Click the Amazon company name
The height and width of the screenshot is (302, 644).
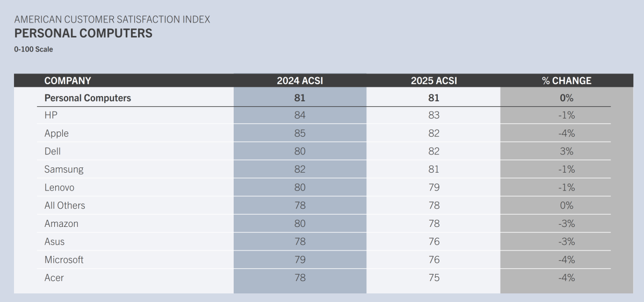tap(61, 224)
